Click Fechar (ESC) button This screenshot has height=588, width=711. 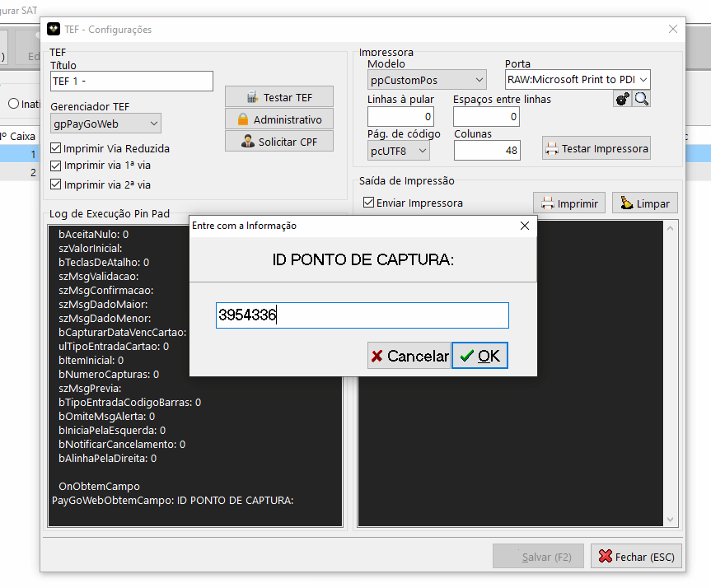(x=636, y=556)
